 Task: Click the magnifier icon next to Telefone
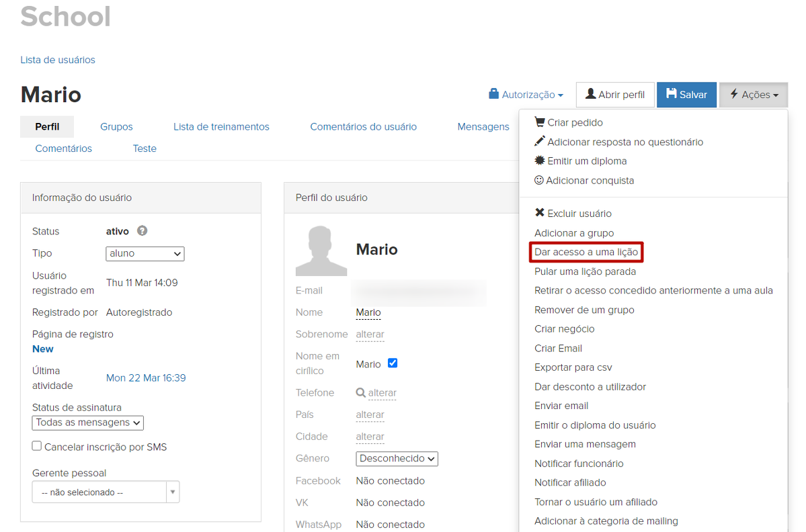[361, 393]
